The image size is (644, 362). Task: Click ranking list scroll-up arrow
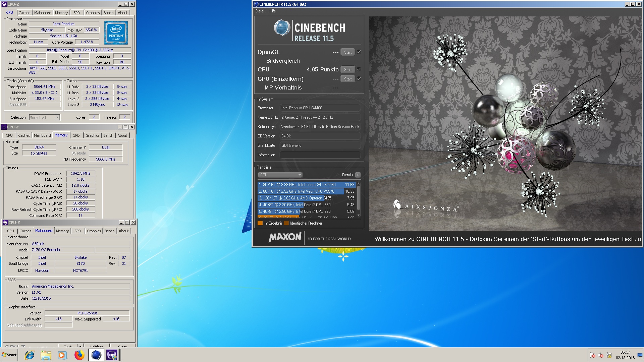coord(359,184)
